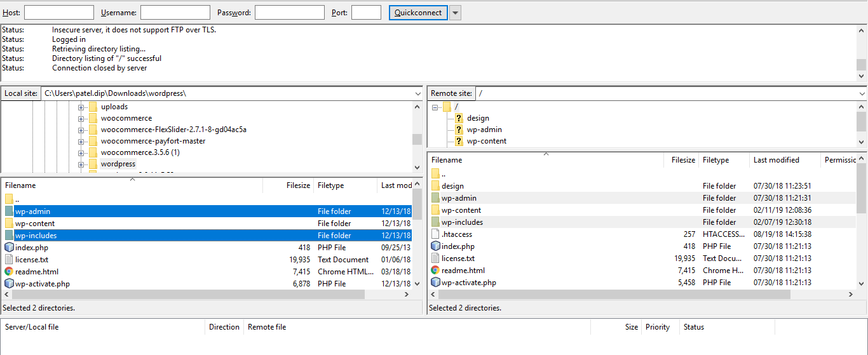Click the question-mark folder icon for wp-admin in remote tree
Image resolution: width=868 pixels, height=355 pixels.
click(x=459, y=130)
